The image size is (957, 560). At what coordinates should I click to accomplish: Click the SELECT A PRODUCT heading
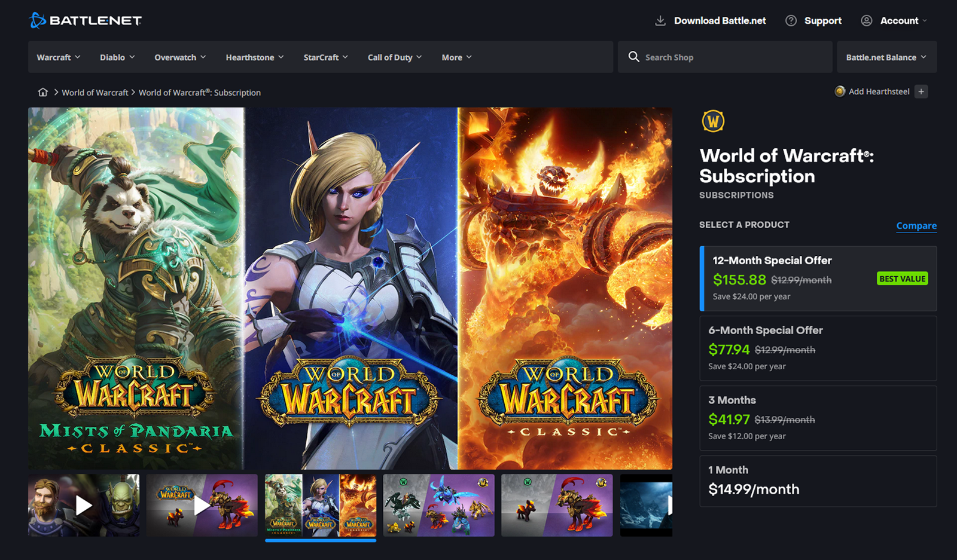pyautogui.click(x=744, y=225)
